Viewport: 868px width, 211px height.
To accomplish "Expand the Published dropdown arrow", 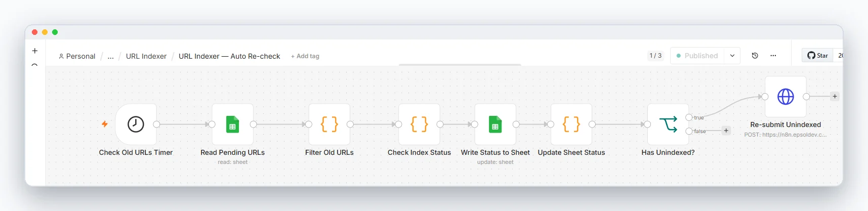I will pyautogui.click(x=732, y=56).
